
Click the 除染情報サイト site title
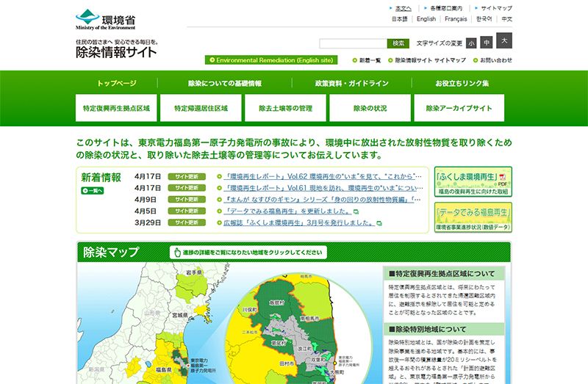point(116,52)
